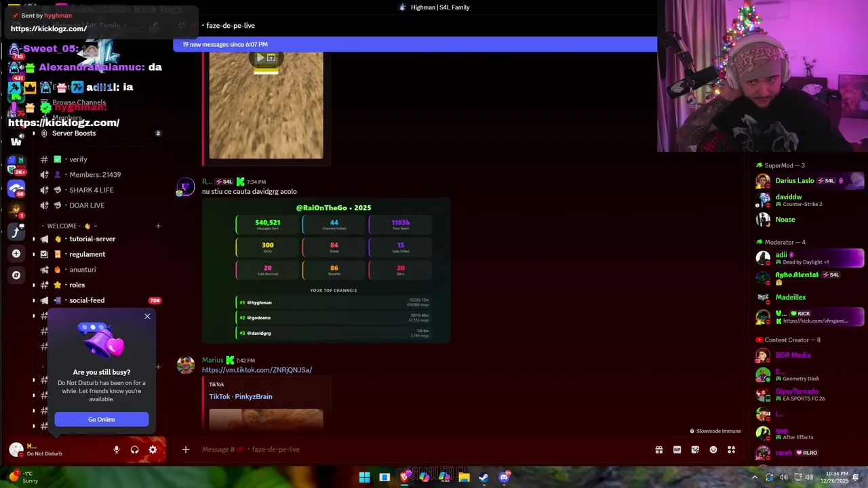Expand the social-feed channel threads arrow
Screen dimensions: 868x488
34,300
